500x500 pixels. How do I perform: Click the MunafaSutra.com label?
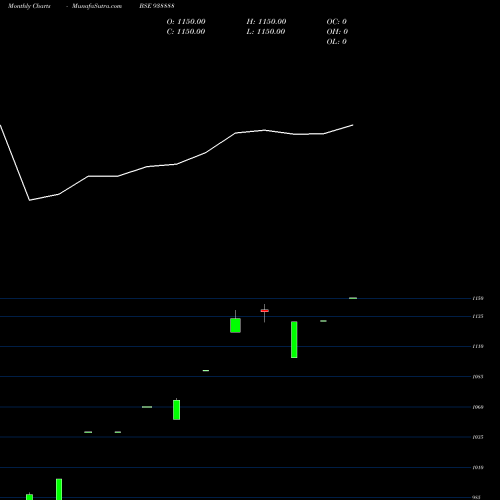click(x=97, y=6)
